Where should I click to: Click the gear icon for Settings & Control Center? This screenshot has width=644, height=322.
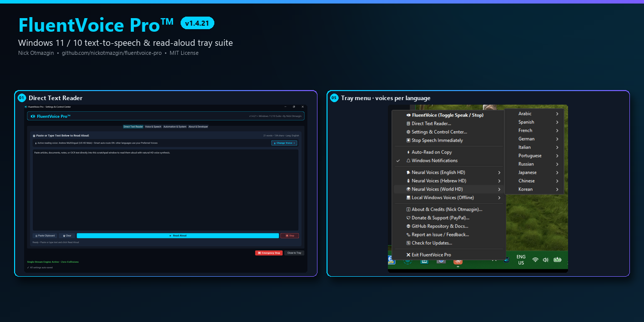[x=409, y=132]
